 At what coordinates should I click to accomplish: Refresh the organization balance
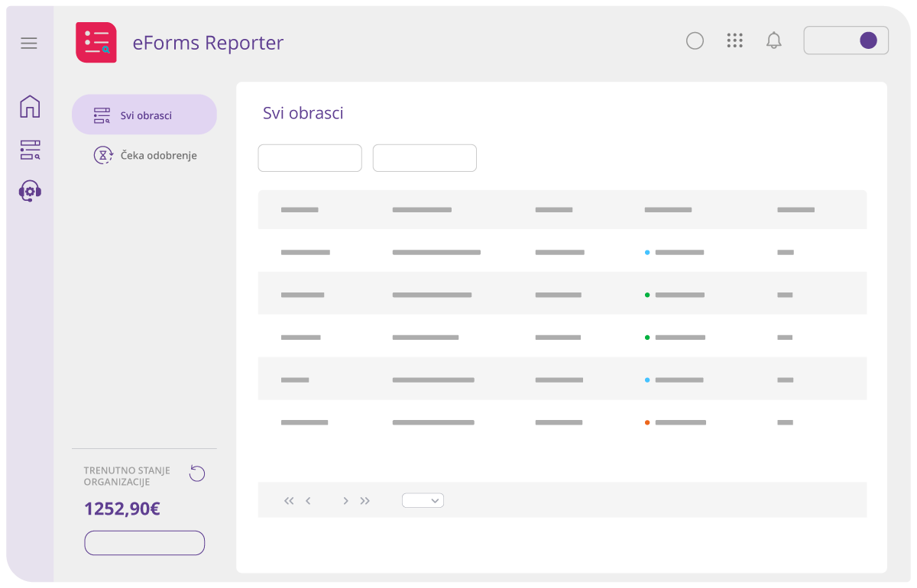(x=197, y=473)
